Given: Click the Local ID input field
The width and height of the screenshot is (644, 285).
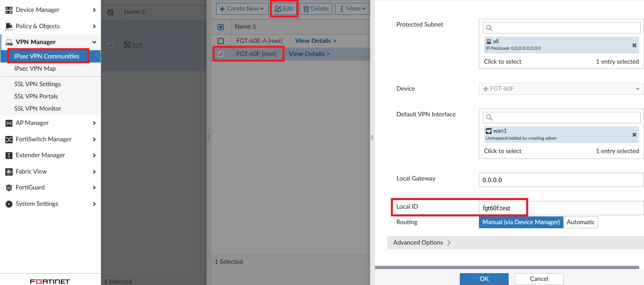Looking at the screenshot, I should (x=561, y=208).
